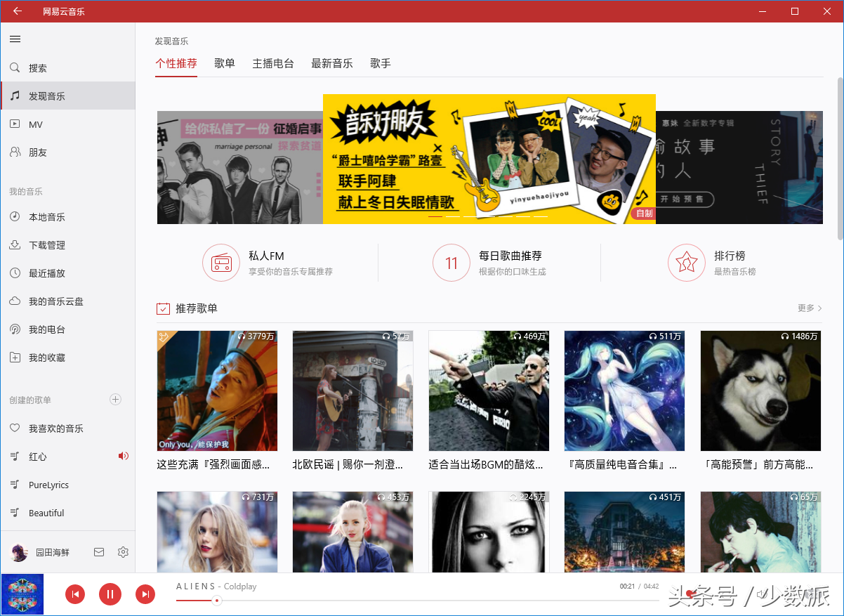Screen dimensions: 844x616
Task: Open playlist cover with 3779万 plays
Action: 217,391
